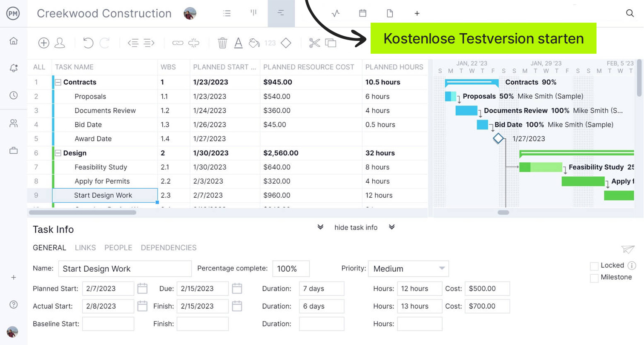This screenshot has height=345, width=644.
Task: Click the delete trash can icon
Action: 222,43
